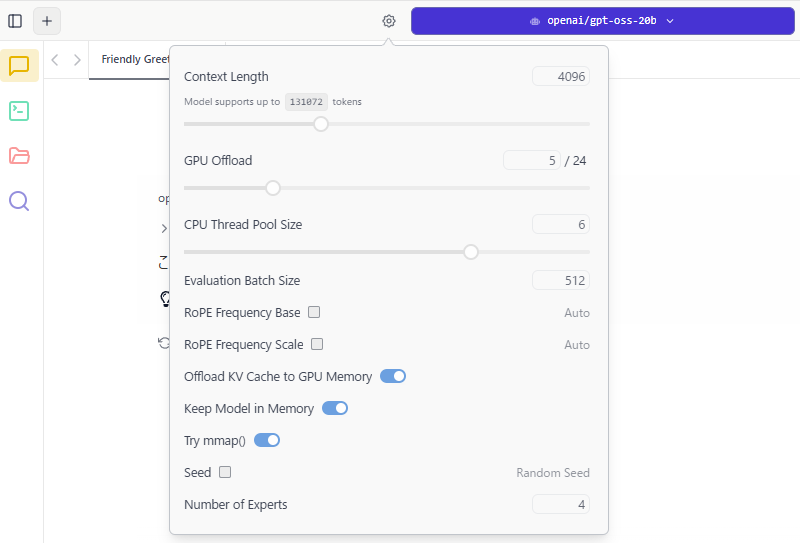Go back with left arrow icon
Image resolution: width=800 pixels, height=543 pixels.
pyautogui.click(x=55, y=60)
